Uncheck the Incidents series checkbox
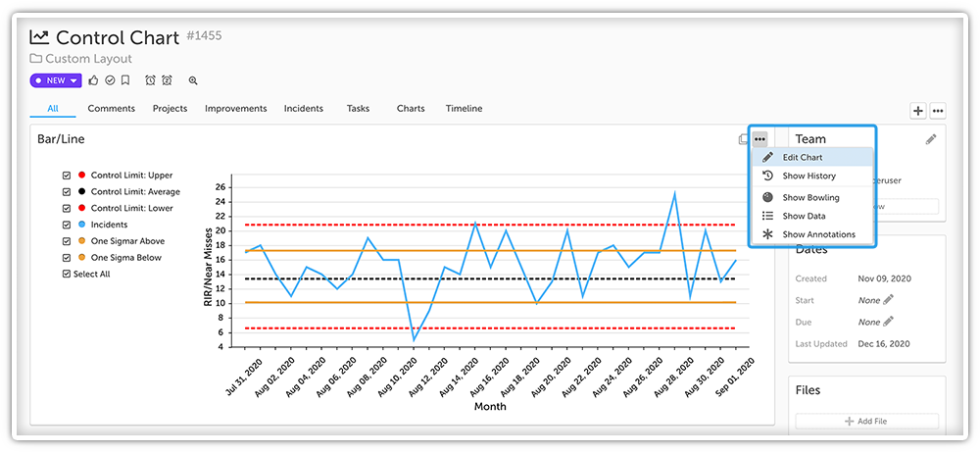The height and width of the screenshot is (454, 980). [67, 225]
